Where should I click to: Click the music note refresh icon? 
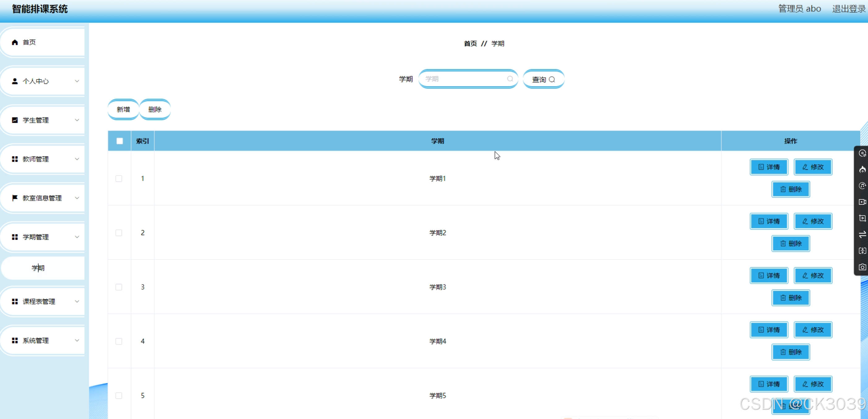coord(862,186)
